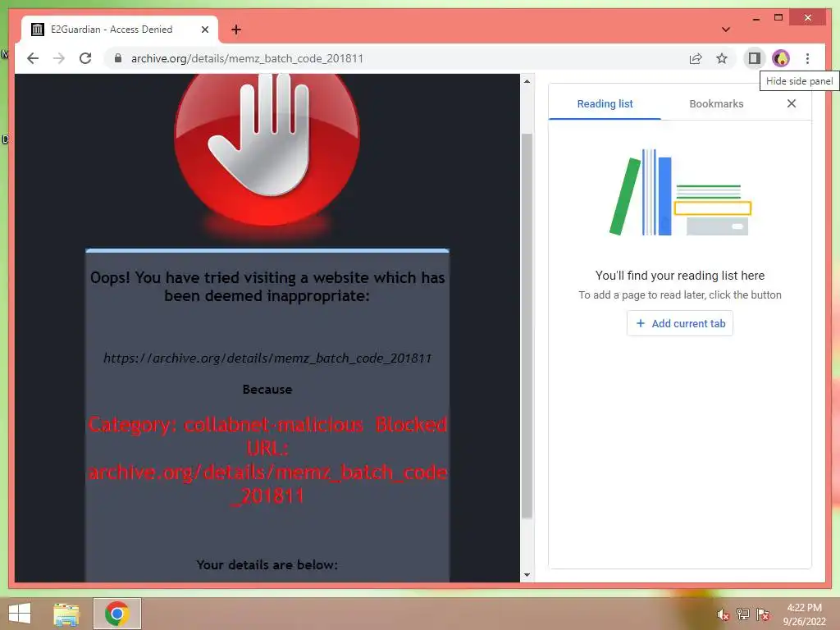
Task: Switch to Reading list tab
Action: pyautogui.click(x=605, y=104)
